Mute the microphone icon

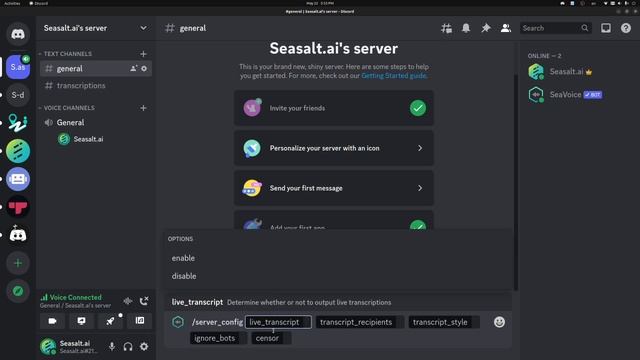(112, 347)
